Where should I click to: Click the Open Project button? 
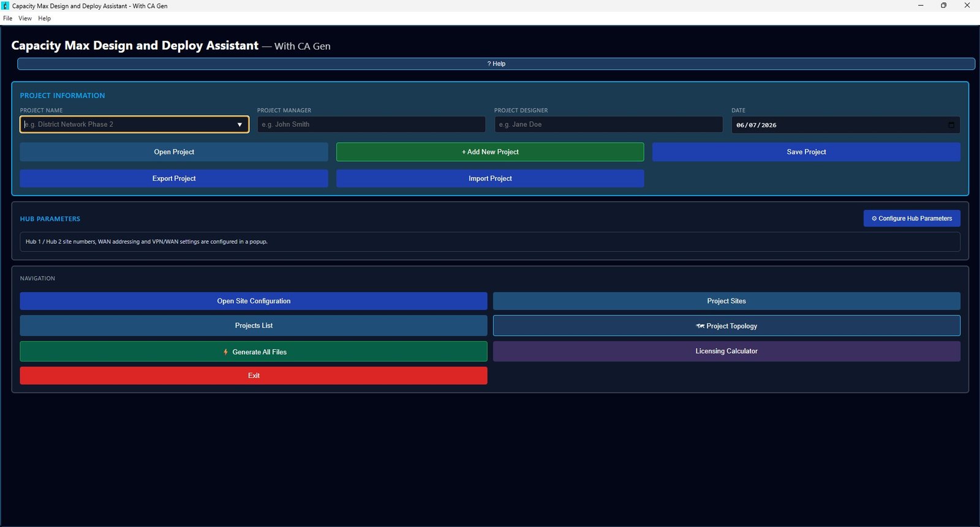click(x=174, y=152)
